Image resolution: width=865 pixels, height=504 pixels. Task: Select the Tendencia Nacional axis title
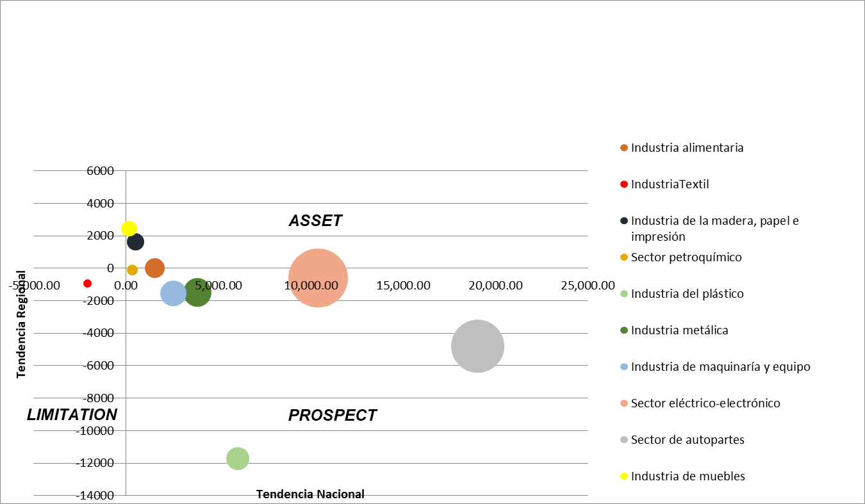(310, 494)
